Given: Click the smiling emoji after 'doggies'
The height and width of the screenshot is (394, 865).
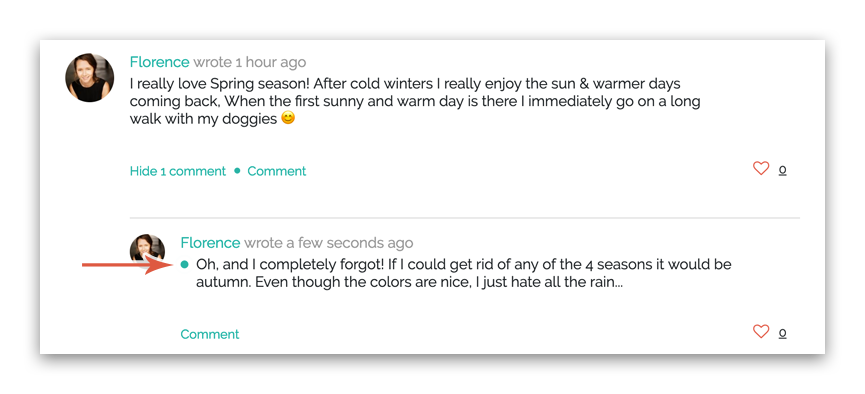Looking at the screenshot, I should [x=288, y=118].
